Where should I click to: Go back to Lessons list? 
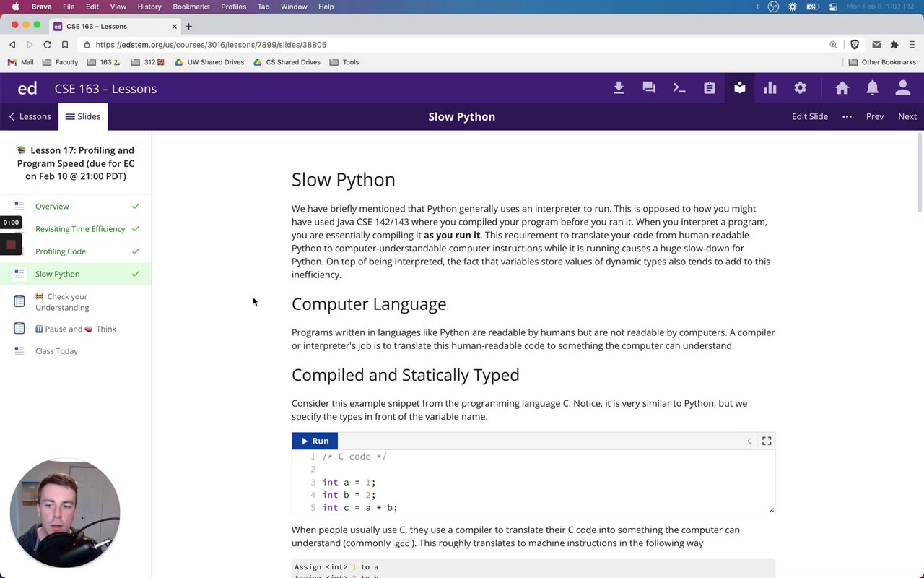click(30, 116)
